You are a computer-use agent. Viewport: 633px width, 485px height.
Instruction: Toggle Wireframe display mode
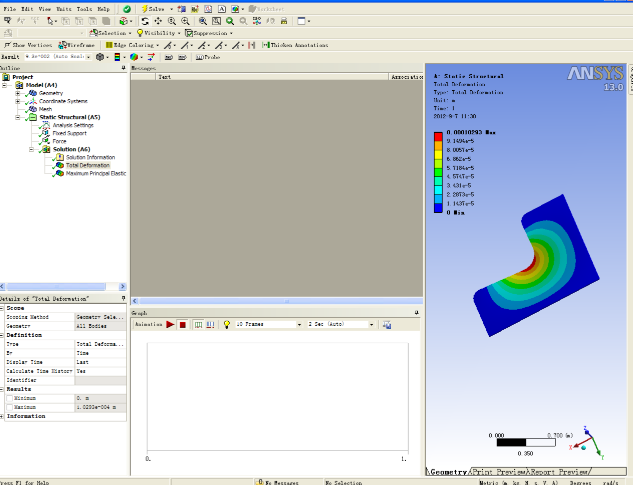(78, 45)
